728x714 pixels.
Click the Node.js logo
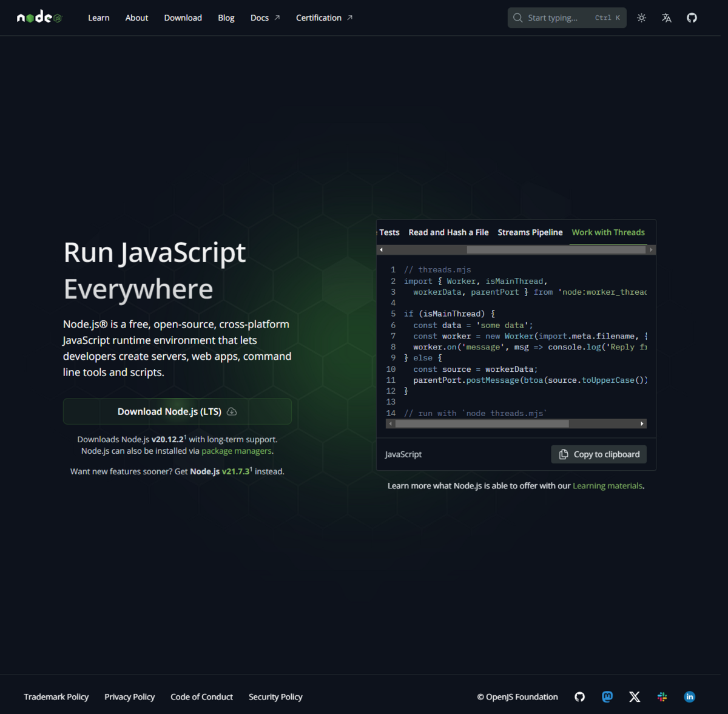click(x=38, y=16)
